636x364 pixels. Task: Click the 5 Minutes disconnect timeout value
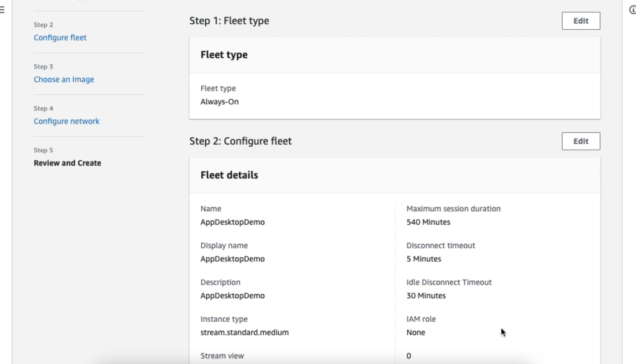click(x=424, y=258)
